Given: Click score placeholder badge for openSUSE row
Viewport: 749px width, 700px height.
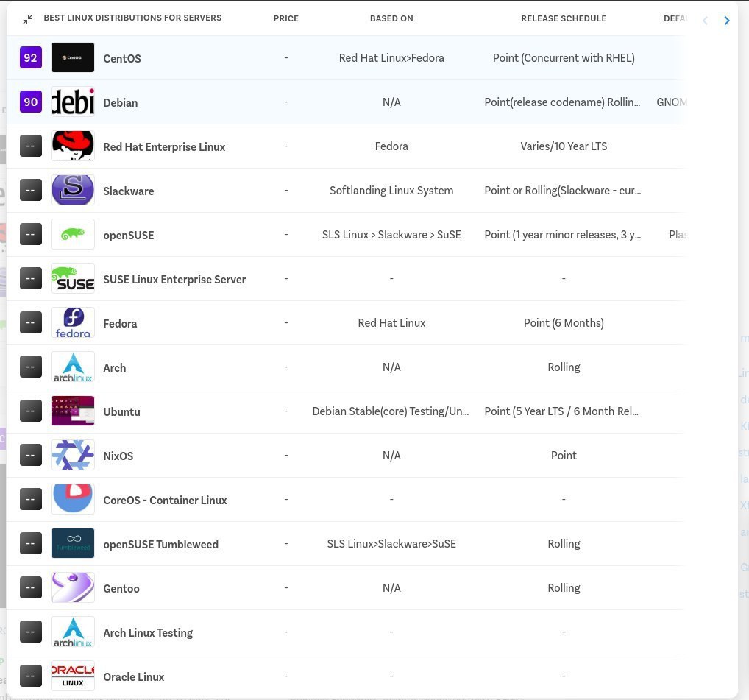Looking at the screenshot, I should (x=31, y=235).
